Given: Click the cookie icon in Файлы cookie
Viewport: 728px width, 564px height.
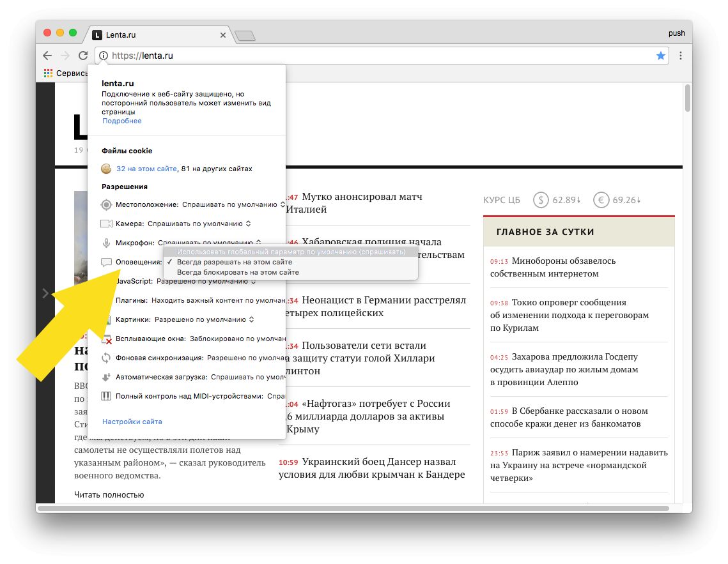Looking at the screenshot, I should (x=106, y=169).
